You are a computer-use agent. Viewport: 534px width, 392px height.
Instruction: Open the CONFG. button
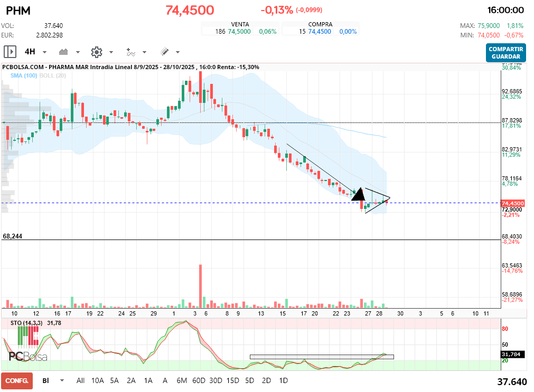point(17,380)
